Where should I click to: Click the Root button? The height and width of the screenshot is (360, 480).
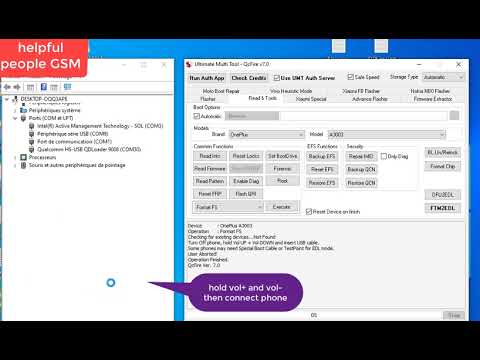click(282, 181)
